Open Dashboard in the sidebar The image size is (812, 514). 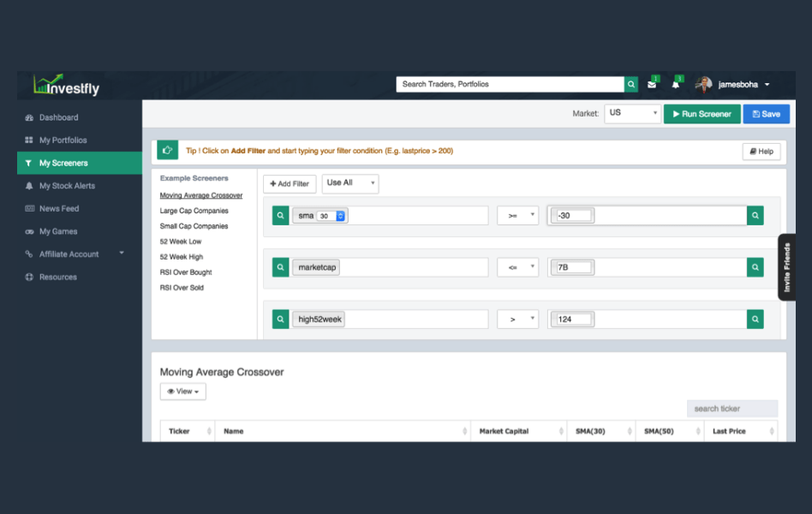pyautogui.click(x=58, y=117)
